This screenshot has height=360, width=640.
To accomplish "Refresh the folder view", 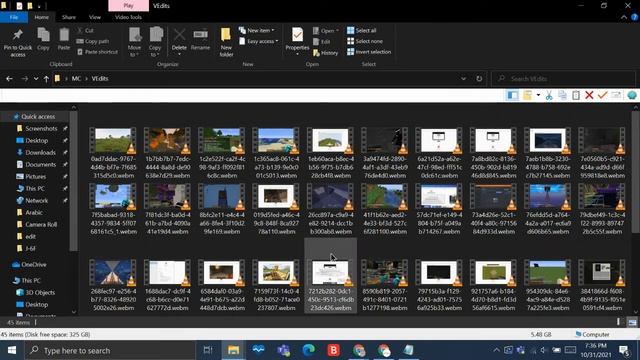I will pyautogui.click(x=479, y=79).
